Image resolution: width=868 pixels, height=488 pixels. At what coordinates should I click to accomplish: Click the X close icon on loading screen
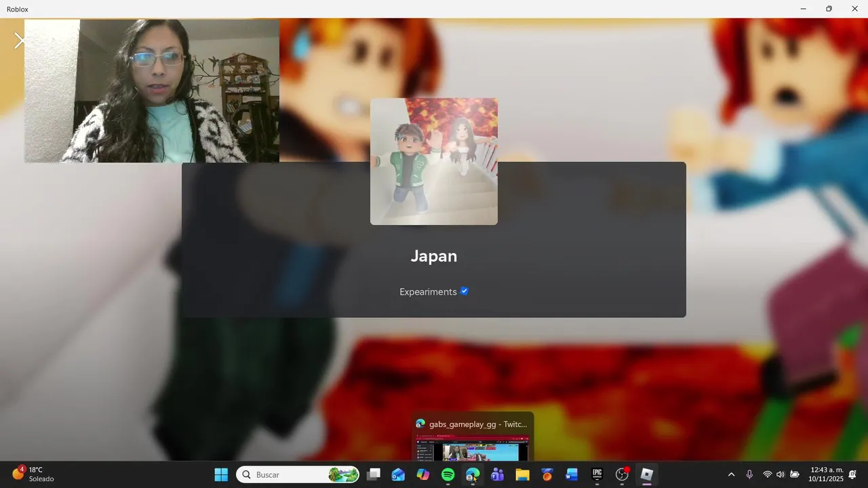[x=20, y=41]
